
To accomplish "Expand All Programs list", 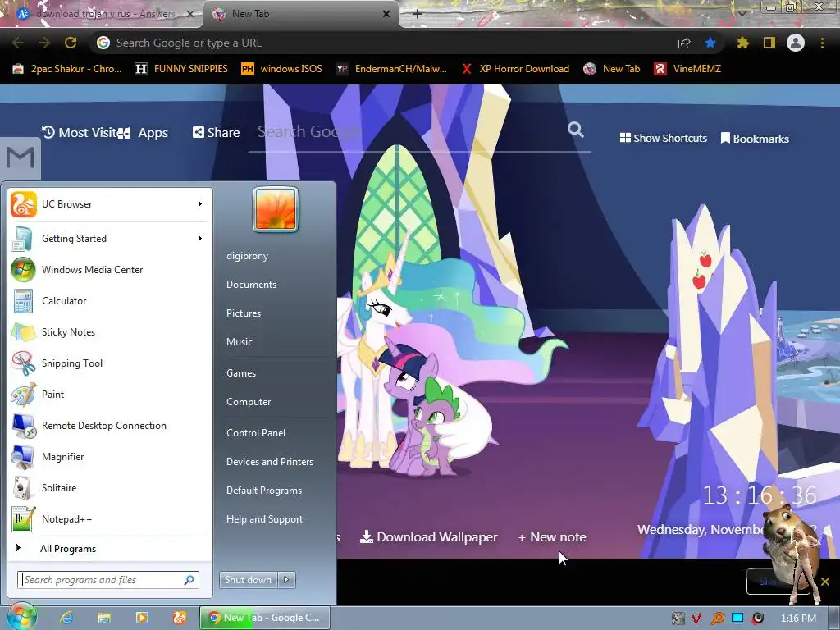I will [67, 549].
